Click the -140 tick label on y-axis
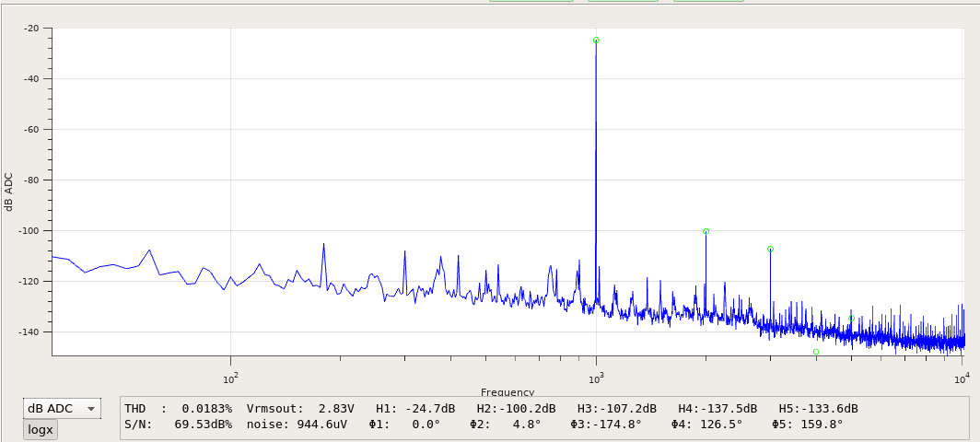This screenshot has height=442, width=980. click(29, 332)
